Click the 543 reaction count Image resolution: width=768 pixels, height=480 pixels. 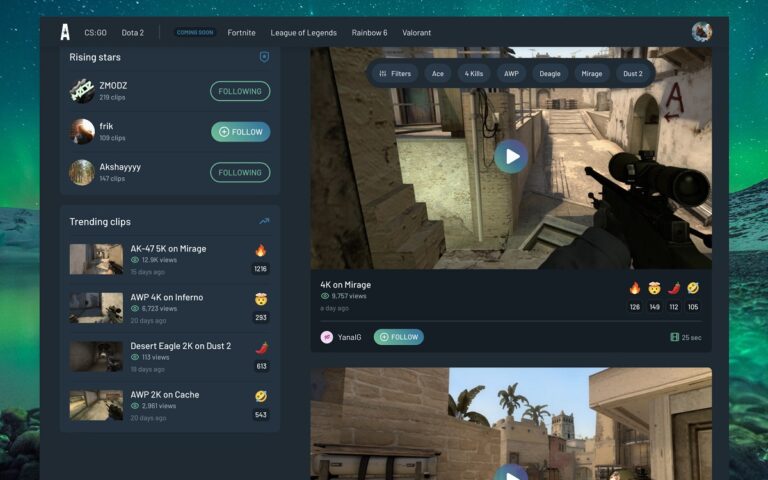pyautogui.click(x=261, y=415)
